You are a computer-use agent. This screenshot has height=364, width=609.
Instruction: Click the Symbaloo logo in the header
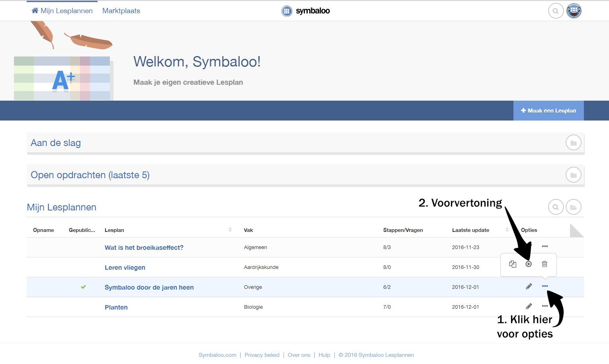click(x=306, y=11)
